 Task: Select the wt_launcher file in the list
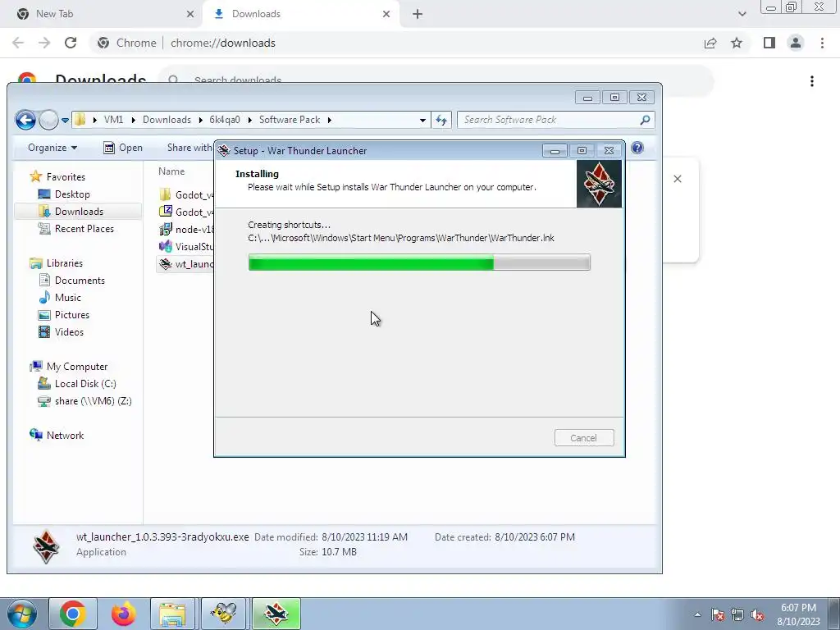[x=186, y=263]
